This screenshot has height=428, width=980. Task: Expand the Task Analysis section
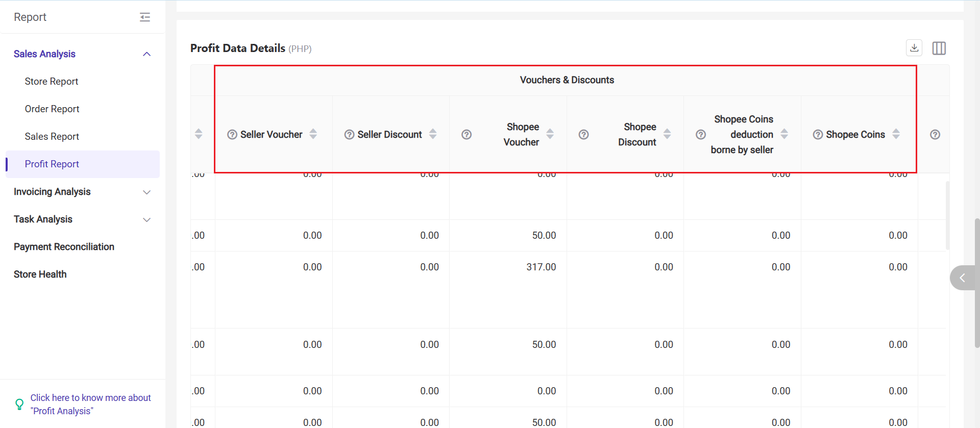[147, 220]
